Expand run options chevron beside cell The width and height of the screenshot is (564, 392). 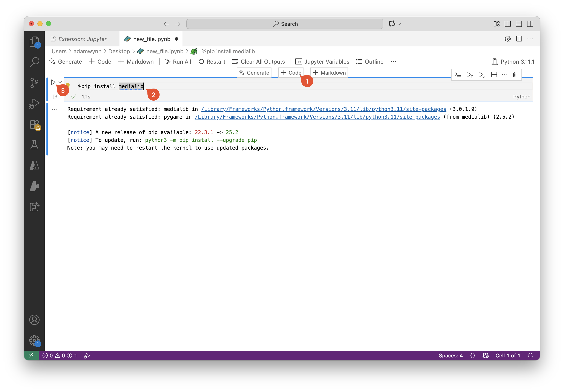(60, 82)
